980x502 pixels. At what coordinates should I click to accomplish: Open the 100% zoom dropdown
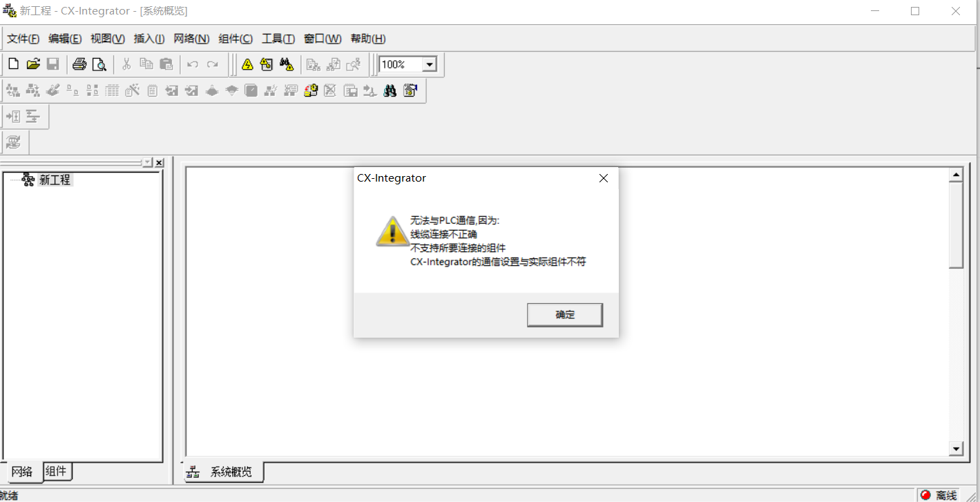[430, 64]
